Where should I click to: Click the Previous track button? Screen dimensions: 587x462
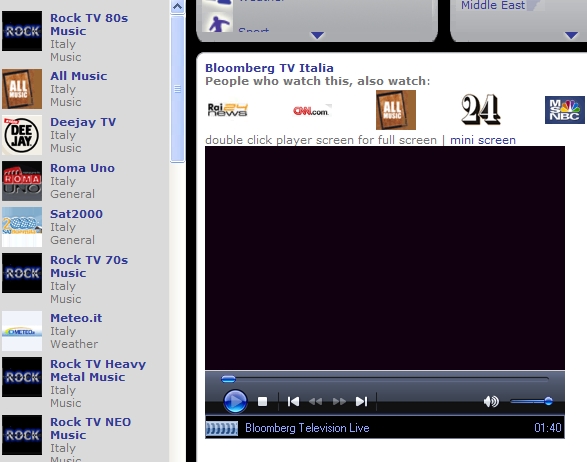pyautogui.click(x=293, y=401)
